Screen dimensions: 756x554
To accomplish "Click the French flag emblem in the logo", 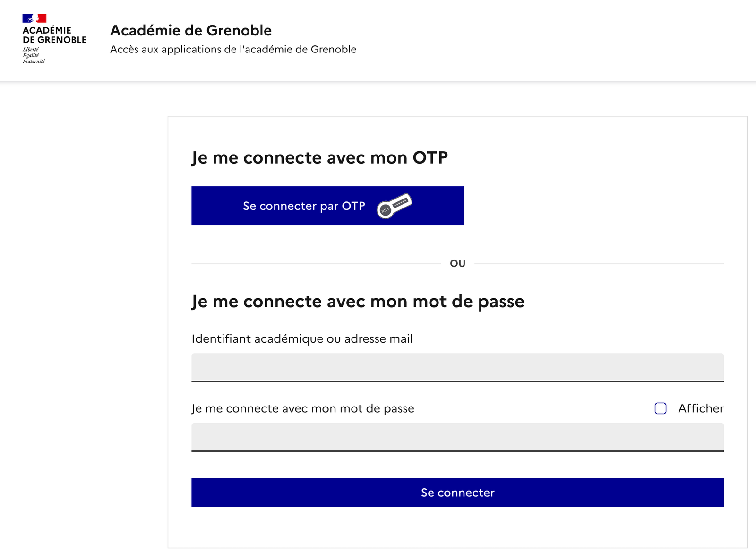I will pos(34,19).
